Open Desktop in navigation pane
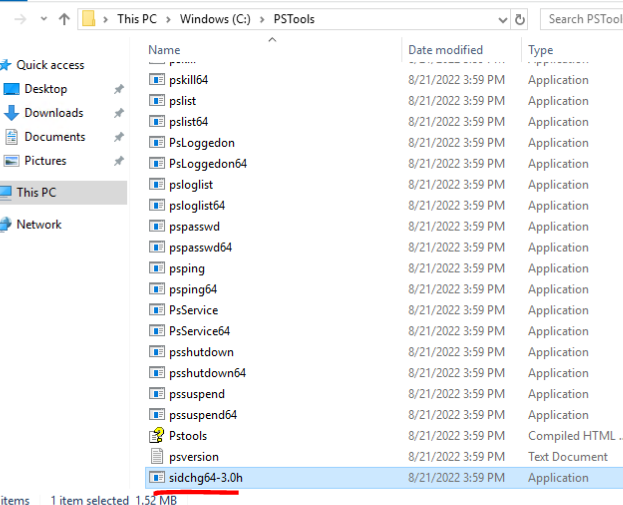 pyautogui.click(x=46, y=89)
